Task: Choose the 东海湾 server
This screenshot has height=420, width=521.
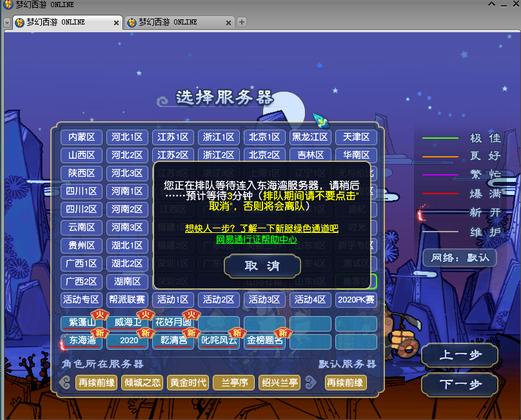Action: click(81, 341)
